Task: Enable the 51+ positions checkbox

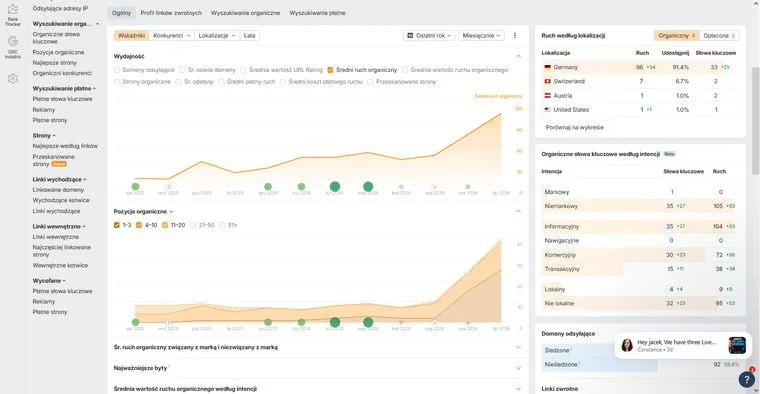Action: point(222,225)
